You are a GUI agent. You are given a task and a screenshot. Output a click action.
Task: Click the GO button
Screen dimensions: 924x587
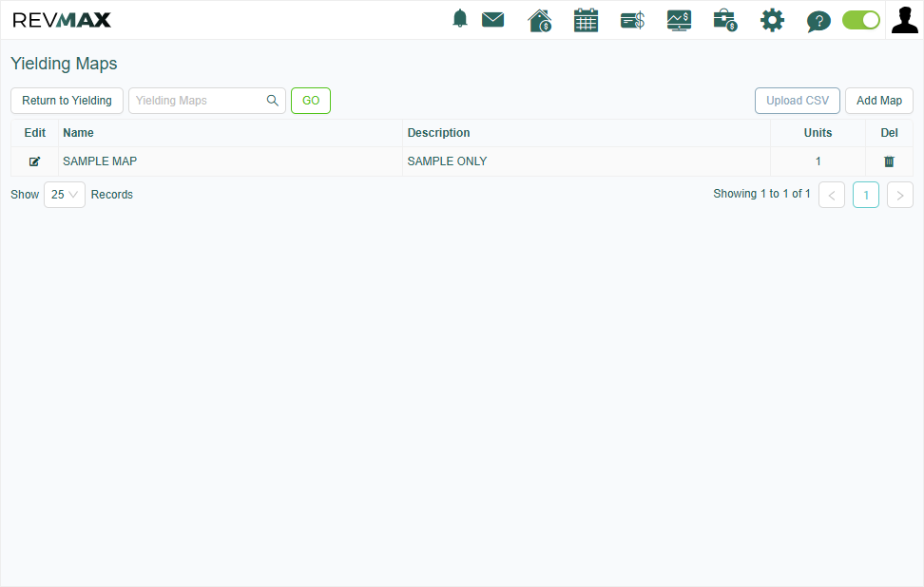(x=311, y=101)
